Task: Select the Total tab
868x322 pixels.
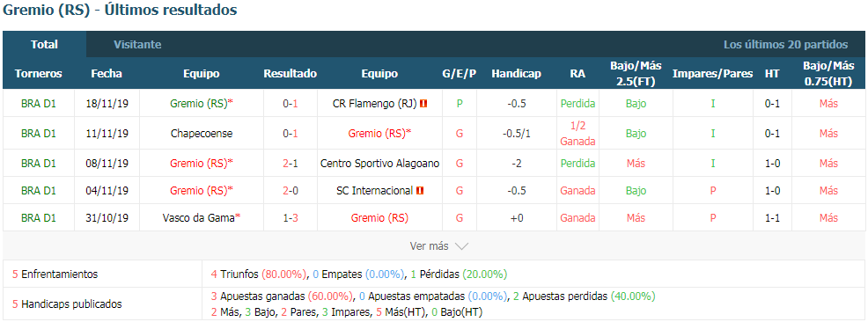Action: (x=44, y=45)
